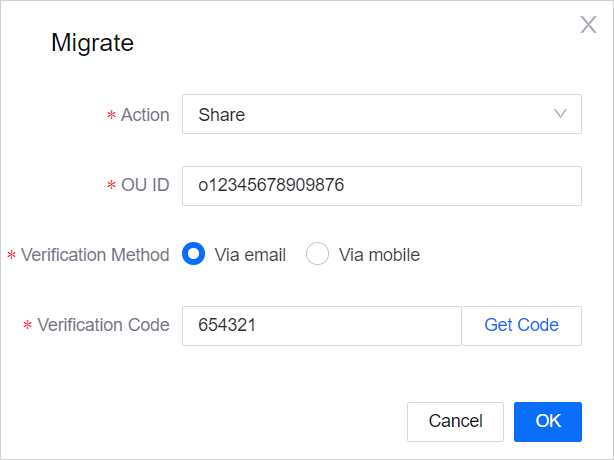Click the Via email option label text

(x=250, y=255)
